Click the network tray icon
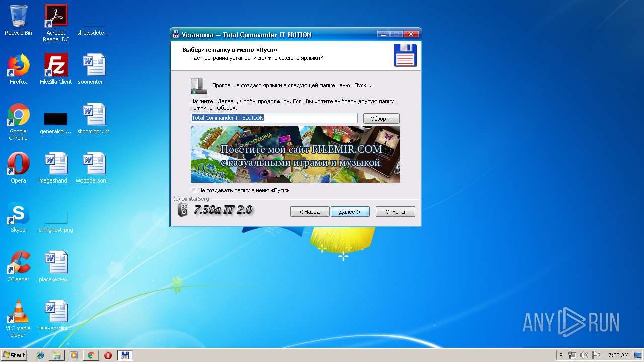644x362 pixels. point(572,355)
